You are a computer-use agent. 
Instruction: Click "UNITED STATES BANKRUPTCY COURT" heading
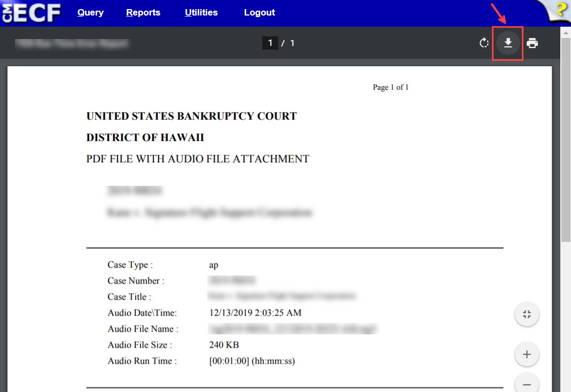192,116
